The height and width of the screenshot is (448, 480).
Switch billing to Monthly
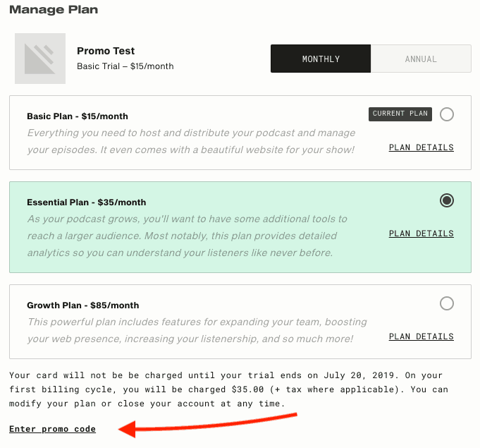[321, 59]
